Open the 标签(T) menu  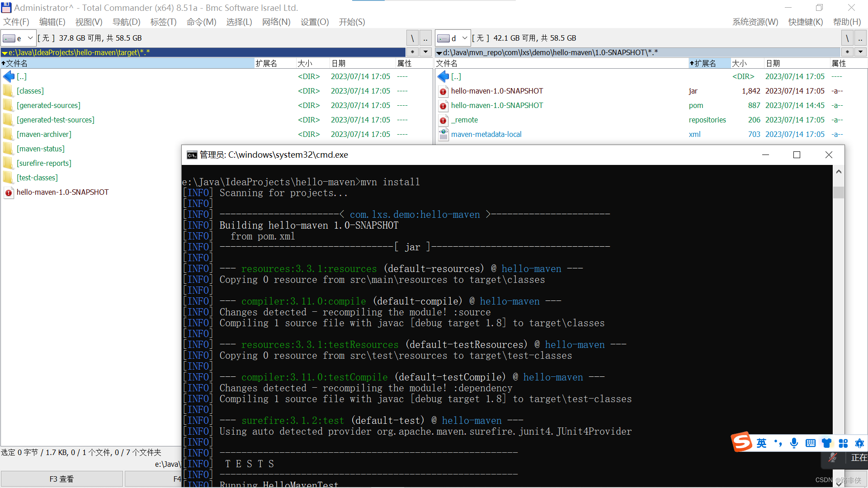(163, 22)
